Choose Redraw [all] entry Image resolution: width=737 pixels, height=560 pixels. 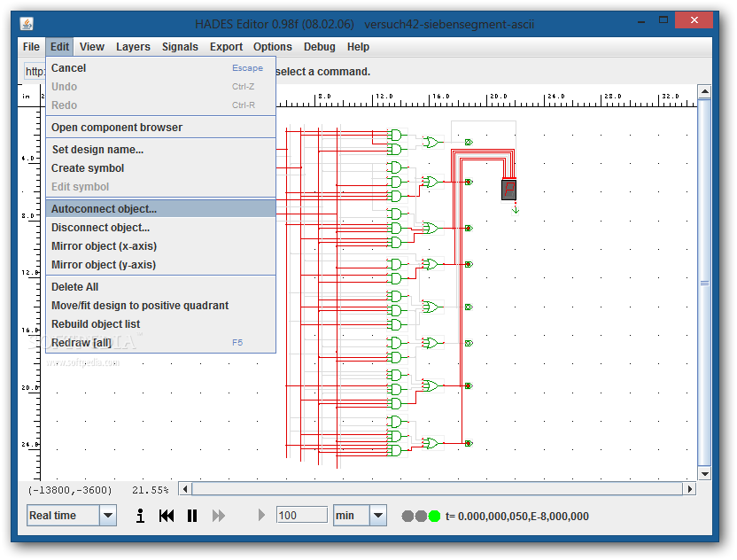tap(160, 343)
